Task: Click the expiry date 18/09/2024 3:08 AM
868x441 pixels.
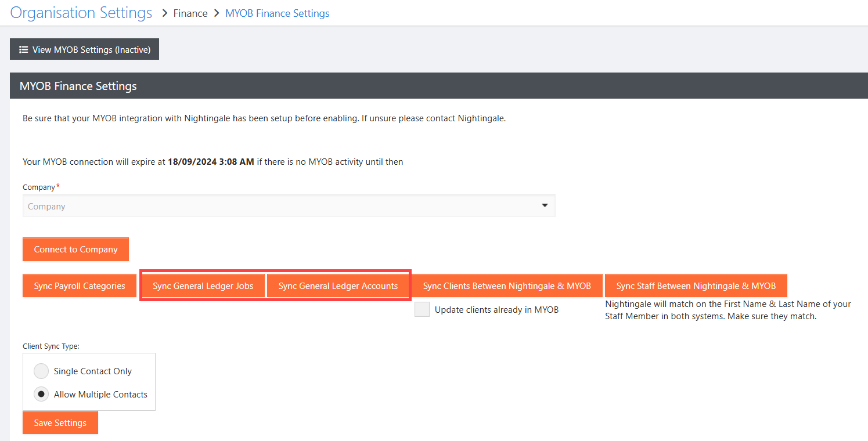Action: pos(211,162)
